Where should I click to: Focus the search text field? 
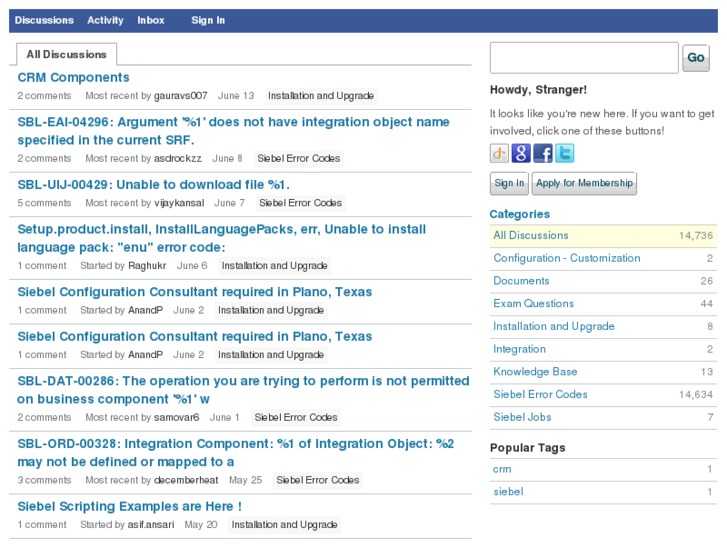[x=584, y=58]
